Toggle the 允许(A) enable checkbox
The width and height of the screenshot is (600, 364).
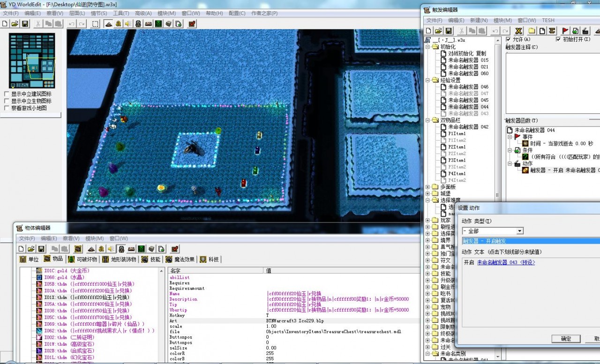pos(508,39)
